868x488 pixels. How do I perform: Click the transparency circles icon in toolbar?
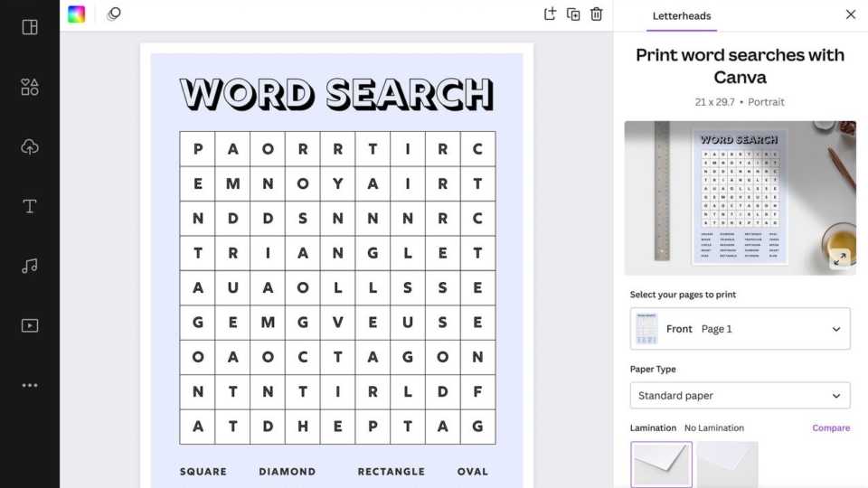(114, 14)
